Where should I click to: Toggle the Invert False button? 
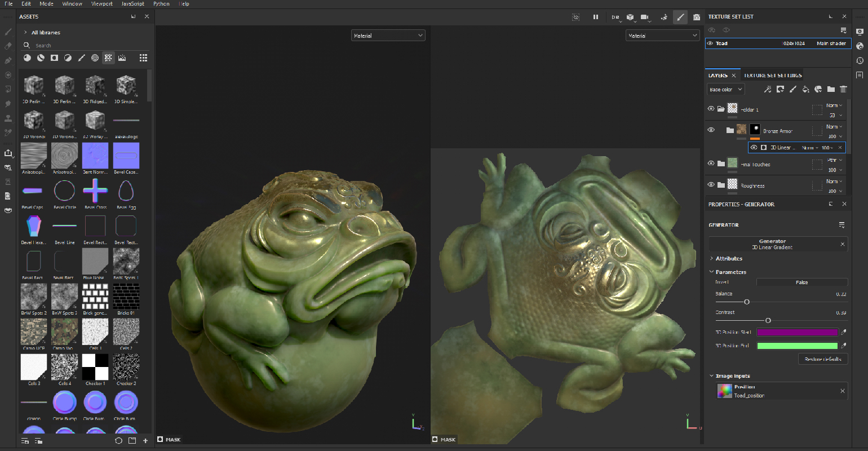click(x=801, y=282)
